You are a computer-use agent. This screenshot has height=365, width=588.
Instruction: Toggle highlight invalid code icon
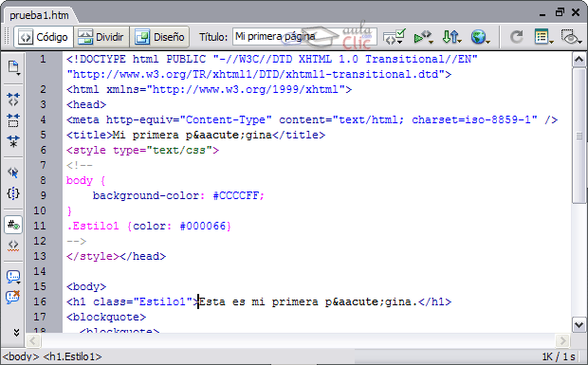click(x=13, y=246)
